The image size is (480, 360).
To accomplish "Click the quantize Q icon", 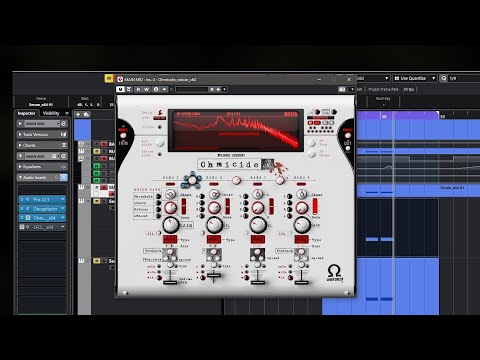I will pyautogui.click(x=444, y=78).
